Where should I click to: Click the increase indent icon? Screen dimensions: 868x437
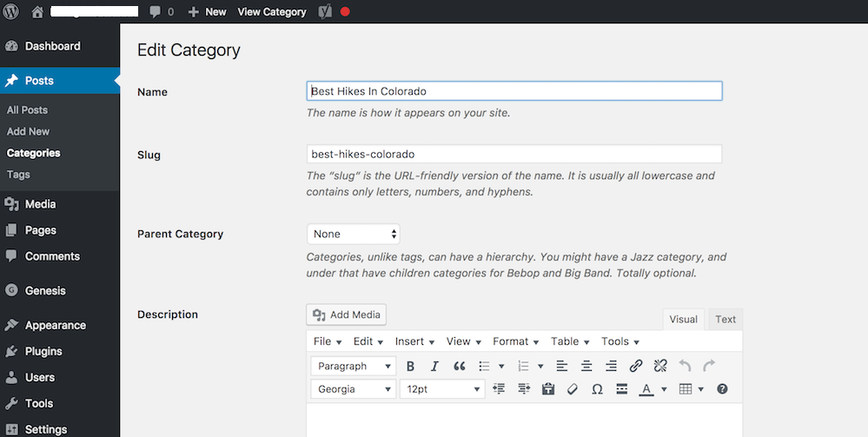click(x=524, y=389)
